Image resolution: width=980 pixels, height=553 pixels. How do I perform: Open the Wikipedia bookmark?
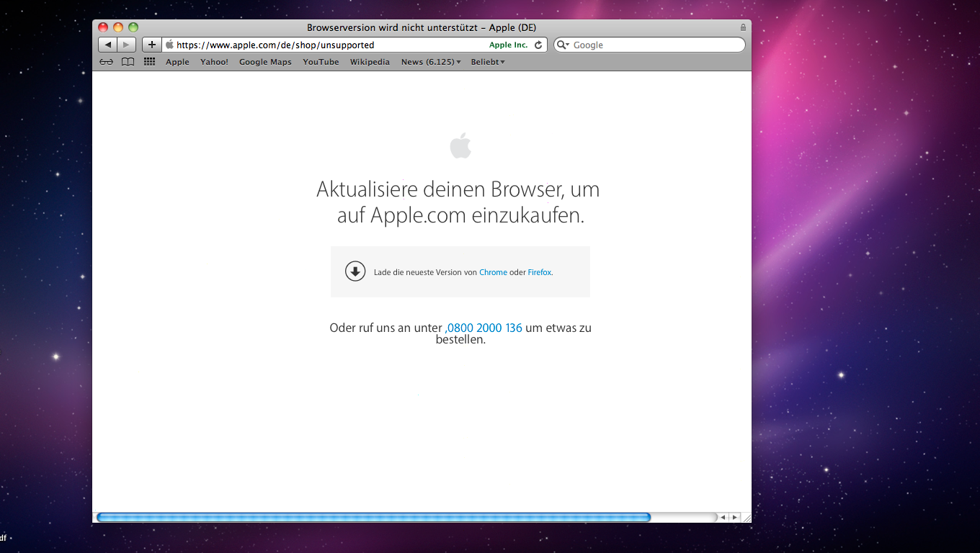click(370, 62)
